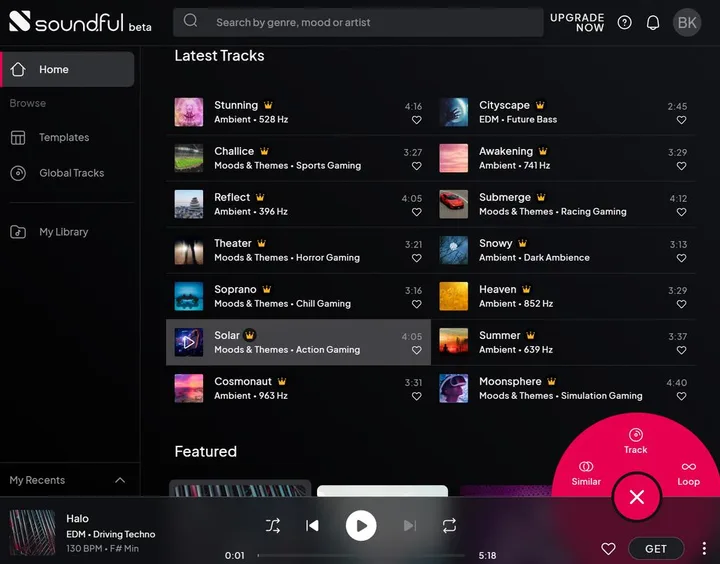Screen dimensions: 720x564
Task: Open the notifications bell
Action: (x=653, y=22)
